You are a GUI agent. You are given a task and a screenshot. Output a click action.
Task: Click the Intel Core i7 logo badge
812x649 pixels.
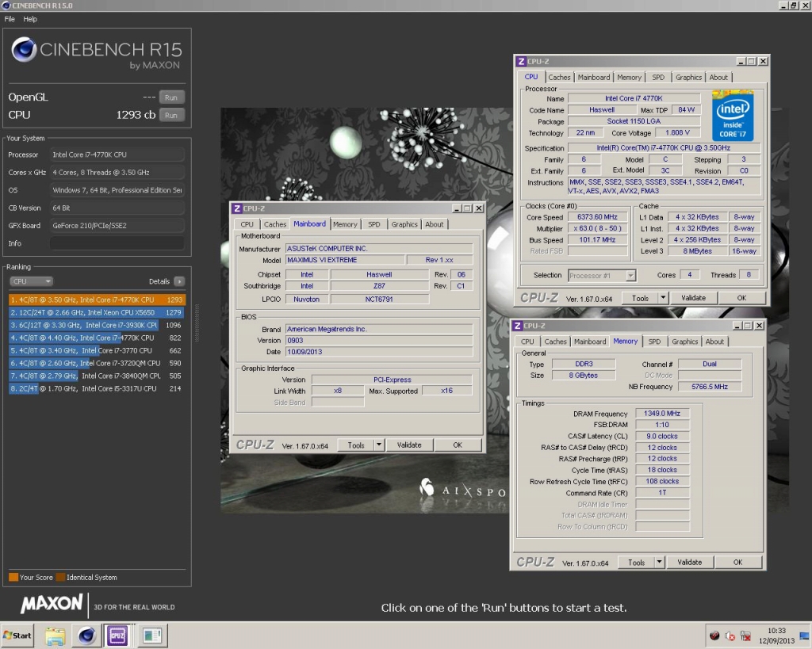[733, 116]
